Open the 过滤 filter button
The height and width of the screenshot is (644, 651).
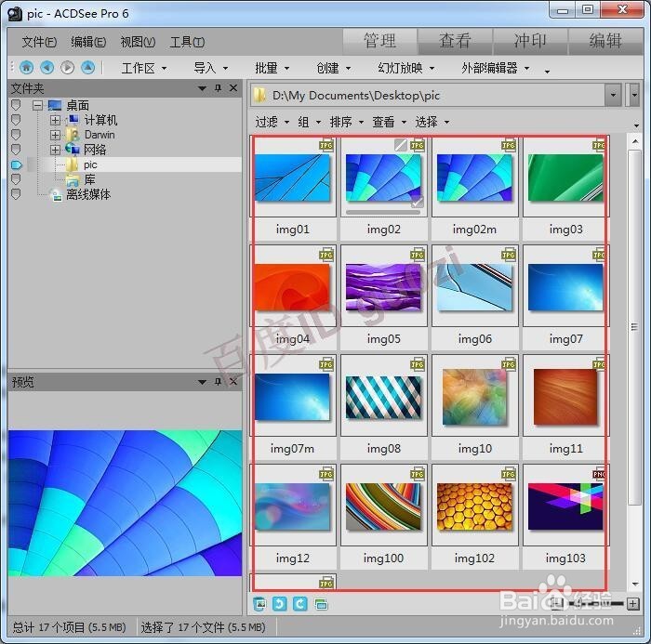pyautogui.click(x=272, y=122)
